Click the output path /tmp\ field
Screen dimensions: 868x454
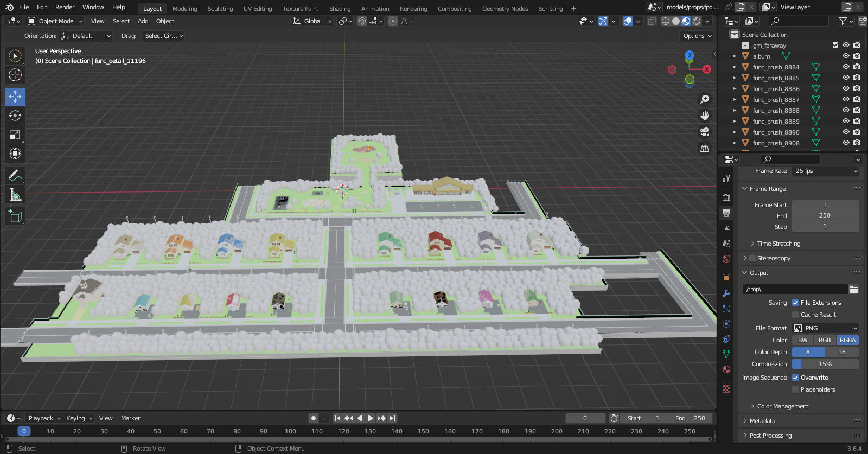point(795,289)
